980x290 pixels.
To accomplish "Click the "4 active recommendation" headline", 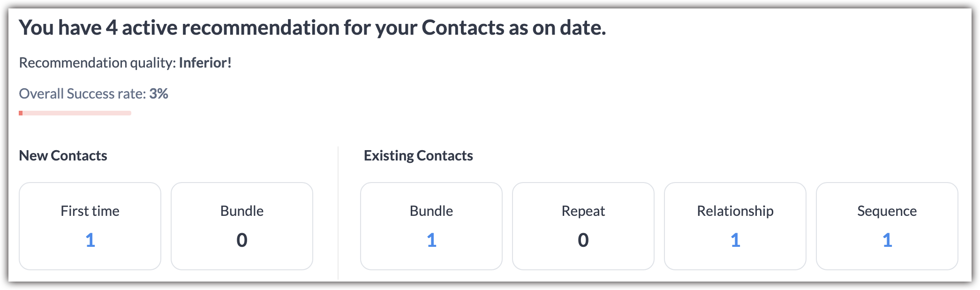I will tap(312, 28).
